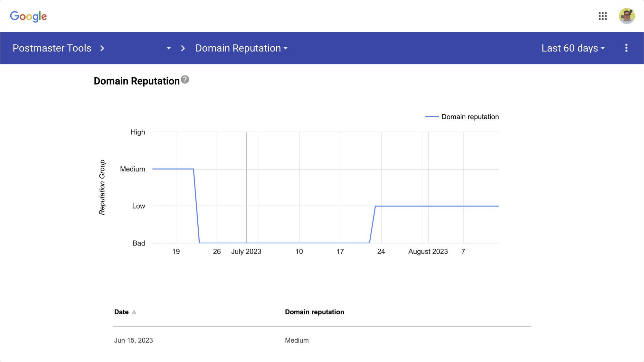Click the help question mark icon

pyautogui.click(x=185, y=79)
